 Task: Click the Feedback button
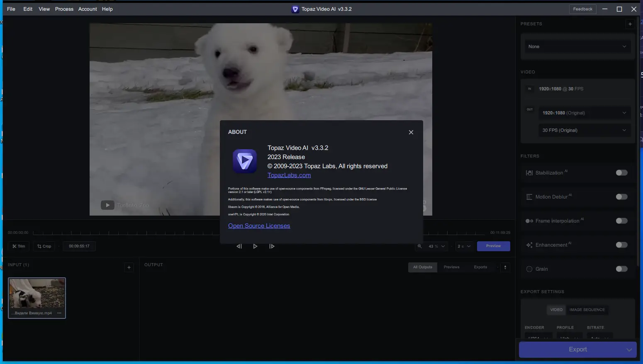[582, 9]
